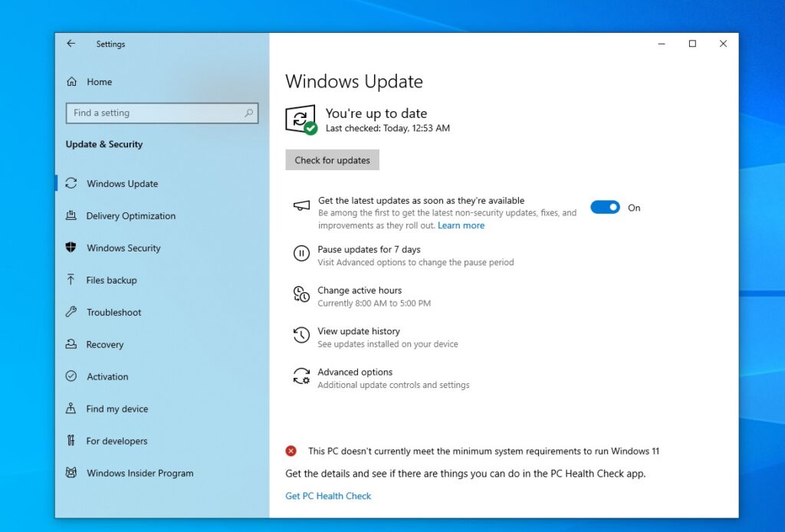Click Get PC Health Check
This screenshot has height=532, width=785.
328,495
